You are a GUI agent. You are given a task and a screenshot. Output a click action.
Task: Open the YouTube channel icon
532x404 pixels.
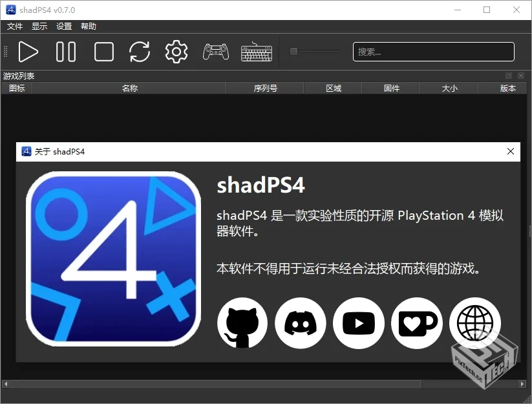(359, 323)
